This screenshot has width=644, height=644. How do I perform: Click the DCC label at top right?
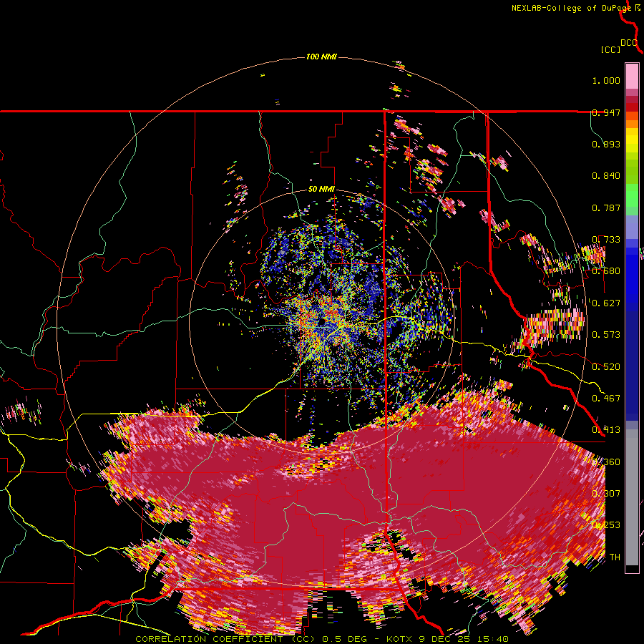pos(629,43)
